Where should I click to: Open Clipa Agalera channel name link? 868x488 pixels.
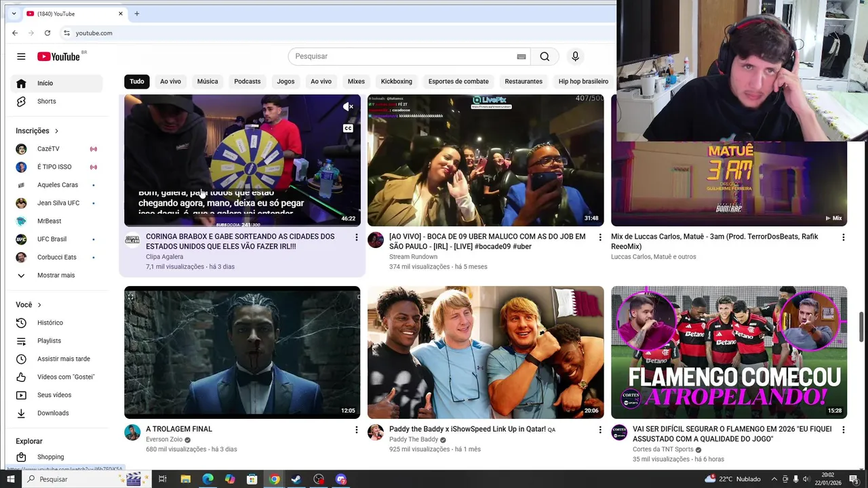point(165,257)
